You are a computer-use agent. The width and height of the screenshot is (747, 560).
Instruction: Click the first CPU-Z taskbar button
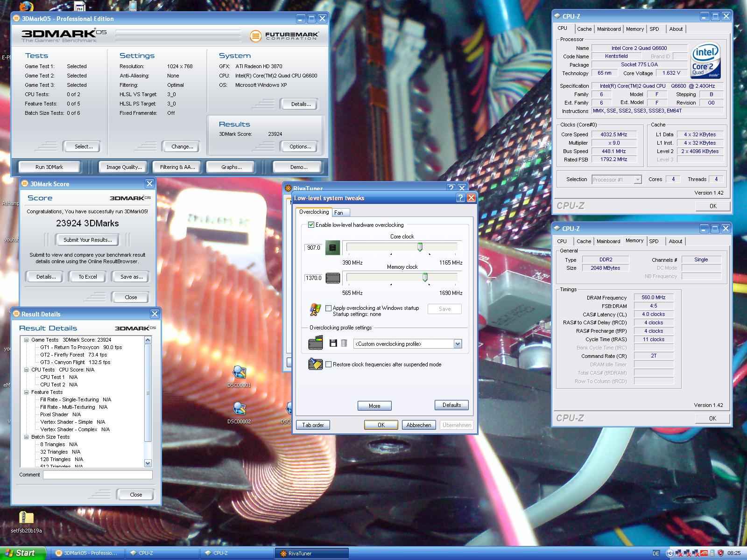pos(162,553)
